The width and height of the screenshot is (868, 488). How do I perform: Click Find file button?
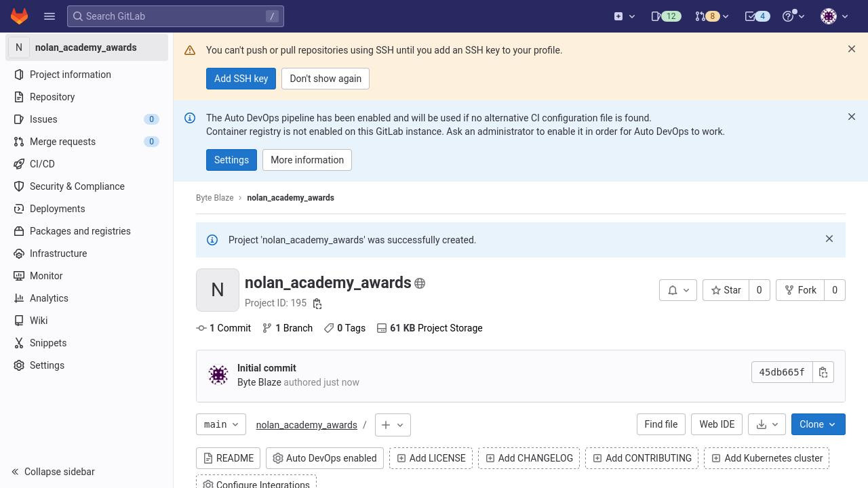pos(660,424)
